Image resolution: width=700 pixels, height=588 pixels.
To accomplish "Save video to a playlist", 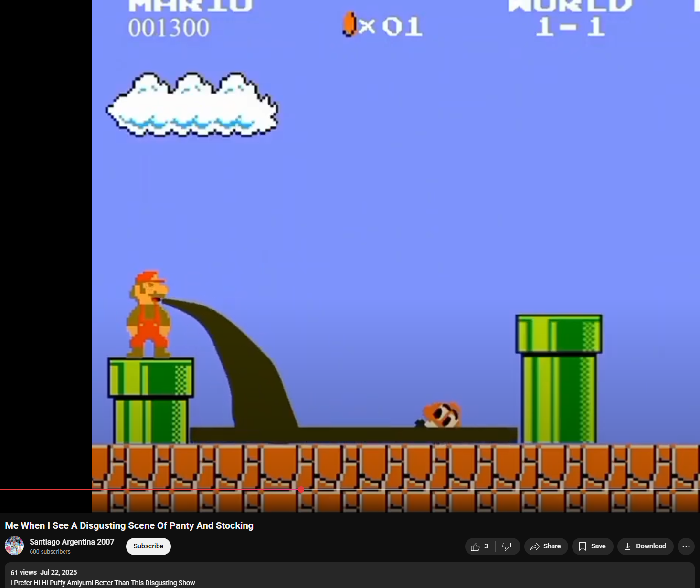I will click(x=593, y=546).
